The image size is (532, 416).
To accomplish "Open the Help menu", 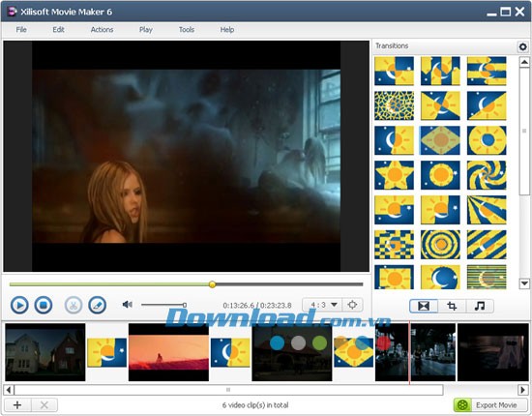I will tap(227, 30).
